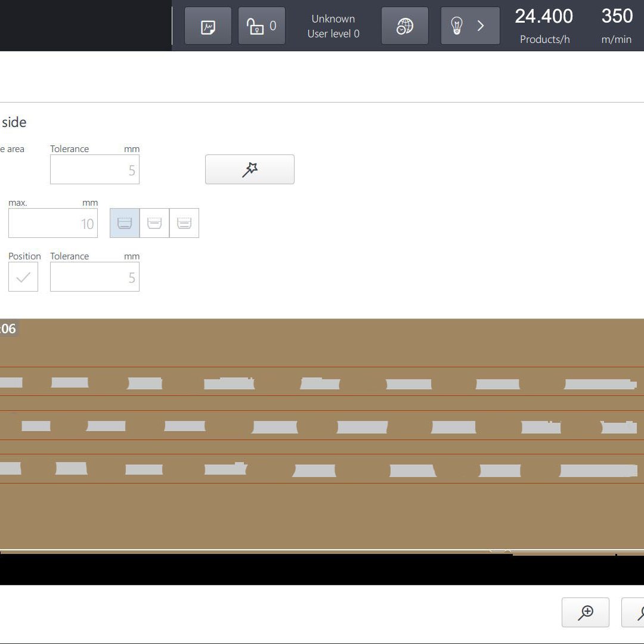Select the first glue shape option
The width and height of the screenshot is (644, 644).
pyautogui.click(x=125, y=223)
